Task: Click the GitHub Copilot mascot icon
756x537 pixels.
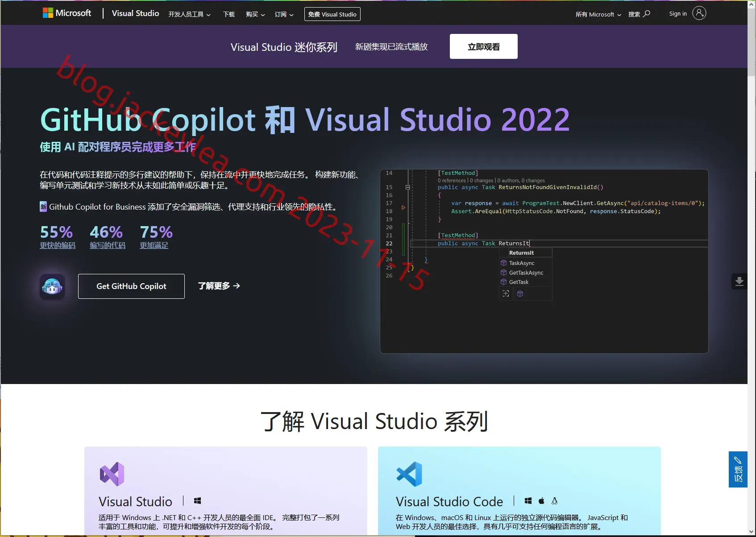Action: point(52,286)
